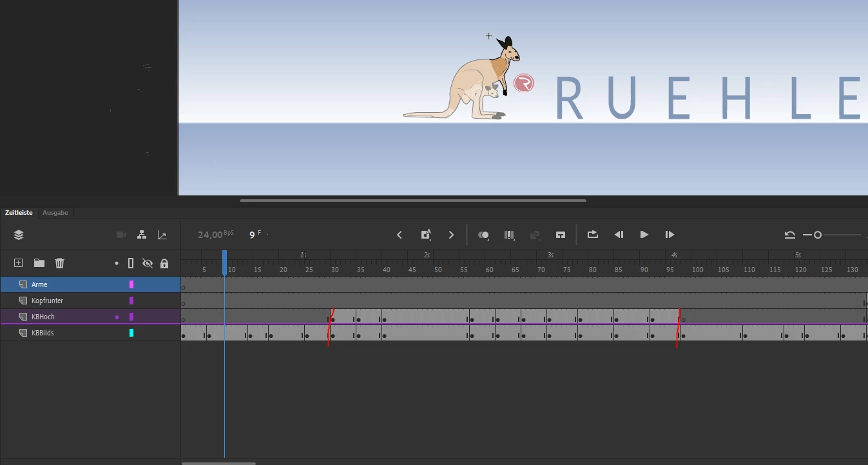Open the insert auto keyframe dropdown

(426, 235)
